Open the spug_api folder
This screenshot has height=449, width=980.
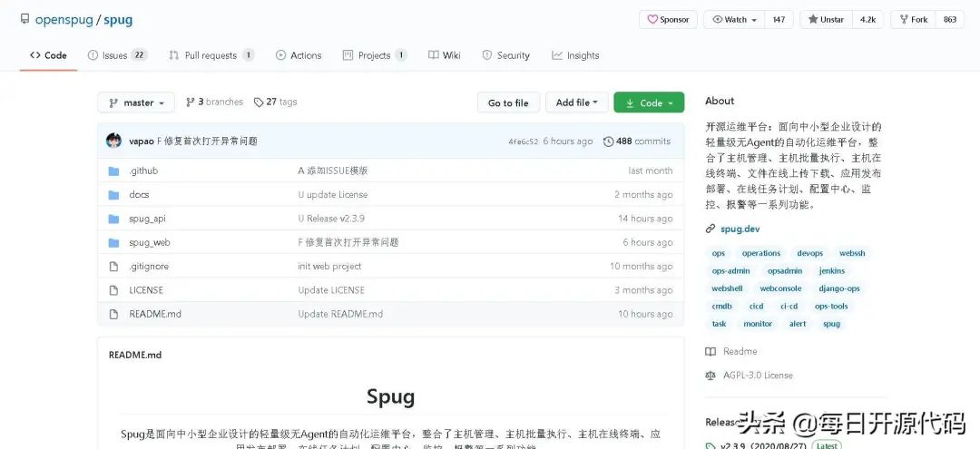pyautogui.click(x=147, y=219)
